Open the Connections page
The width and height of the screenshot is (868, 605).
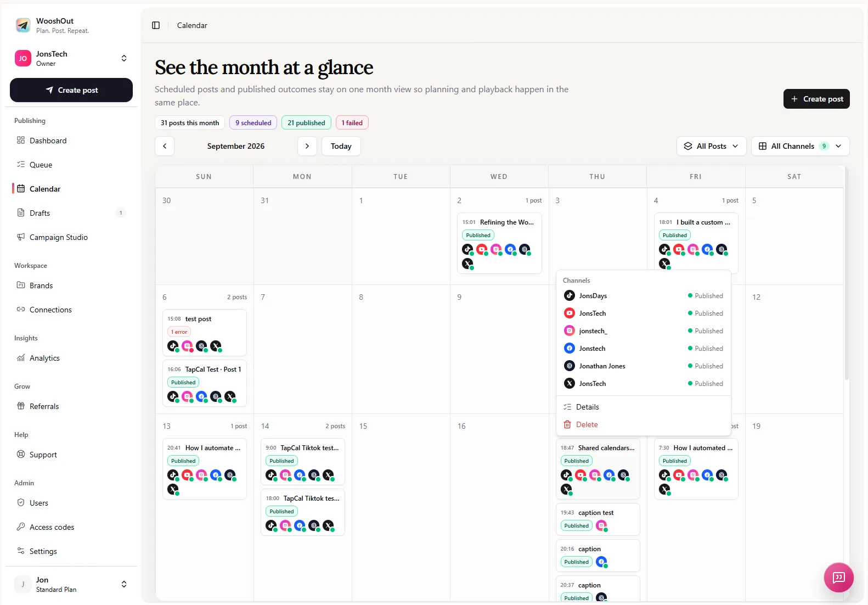71,310
